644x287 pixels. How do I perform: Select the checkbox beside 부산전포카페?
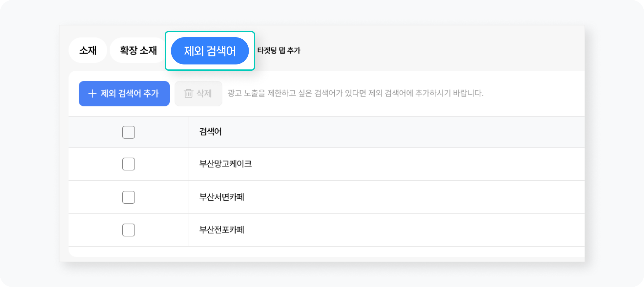tap(128, 230)
